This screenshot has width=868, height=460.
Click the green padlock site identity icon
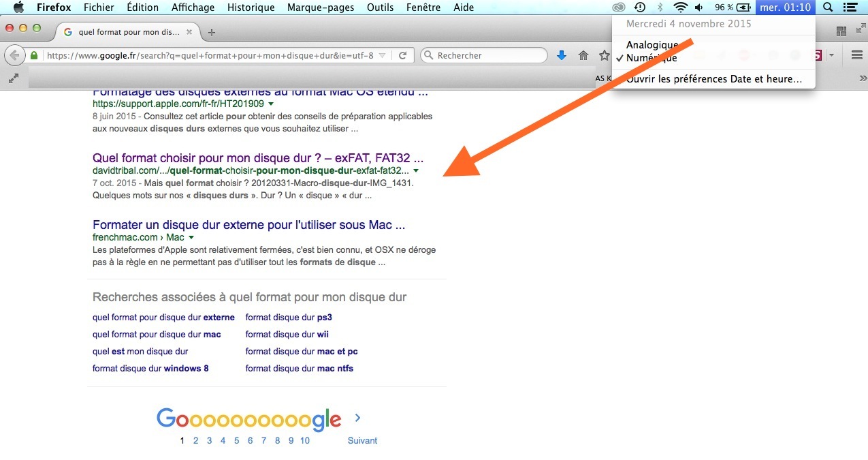point(34,56)
